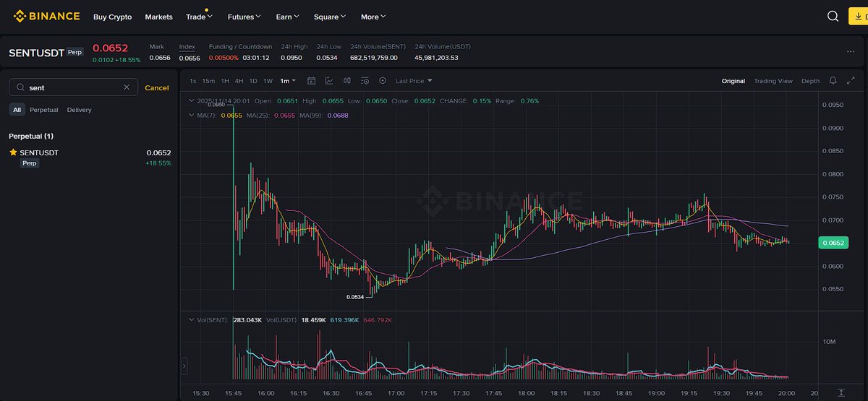Image resolution: width=868 pixels, height=401 pixels.
Task: Collapse the OHLC legend chevron
Action: (x=191, y=101)
